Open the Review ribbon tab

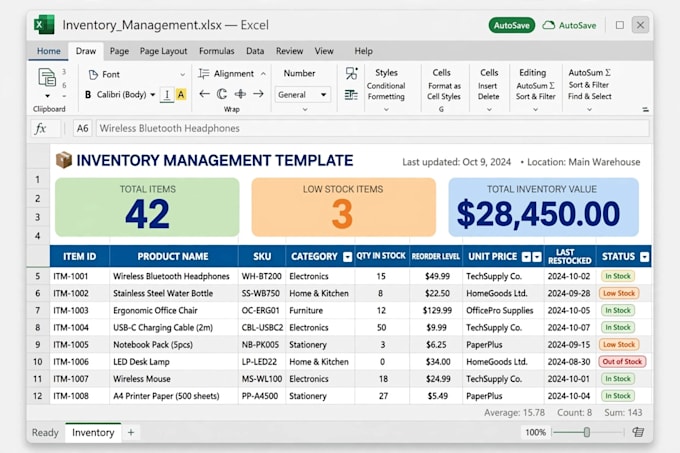[x=289, y=51]
